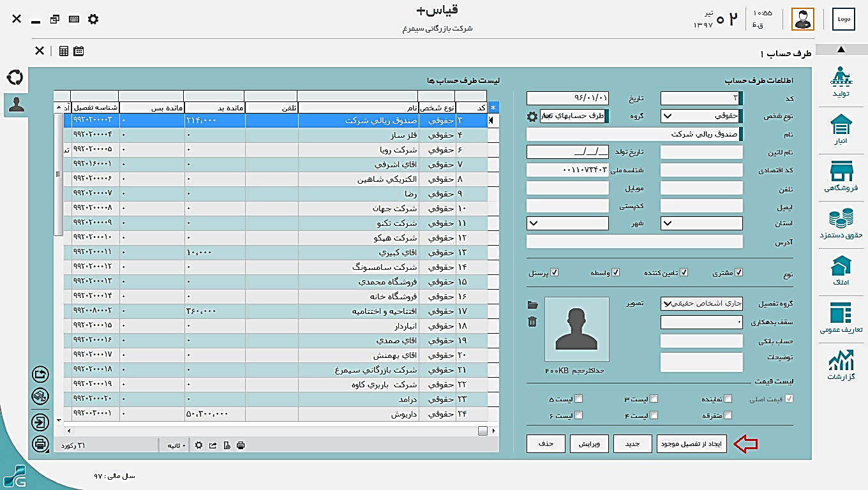Image resolution: width=868 pixels, height=490 pixels.
Task: Open the فروشگاهی (Store) module icon
Action: [x=841, y=176]
